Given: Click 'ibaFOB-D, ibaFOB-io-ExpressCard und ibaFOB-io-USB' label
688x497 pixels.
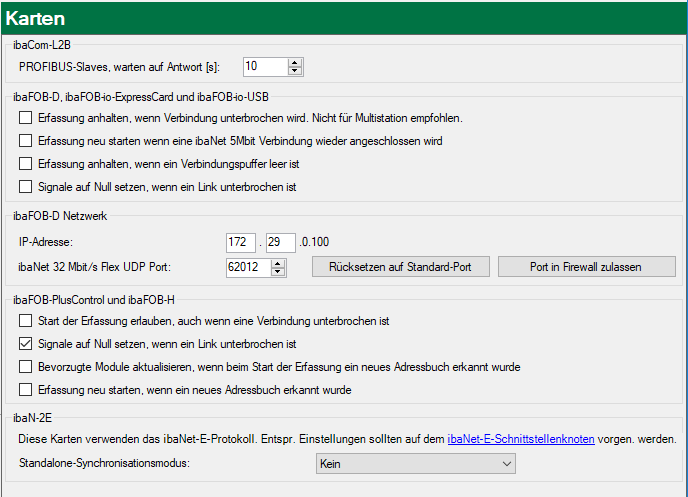Looking at the screenshot, I should pos(141,97).
